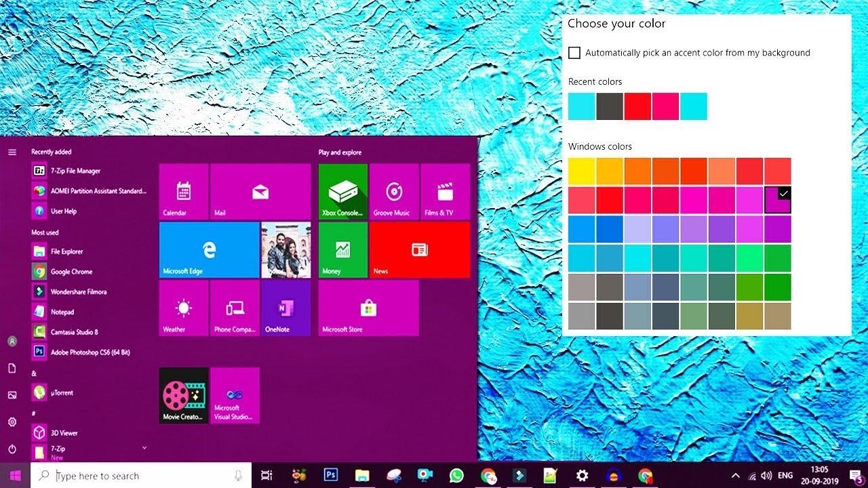Open File Explorer from the taskbar
The image size is (868, 488).
coord(363,476)
